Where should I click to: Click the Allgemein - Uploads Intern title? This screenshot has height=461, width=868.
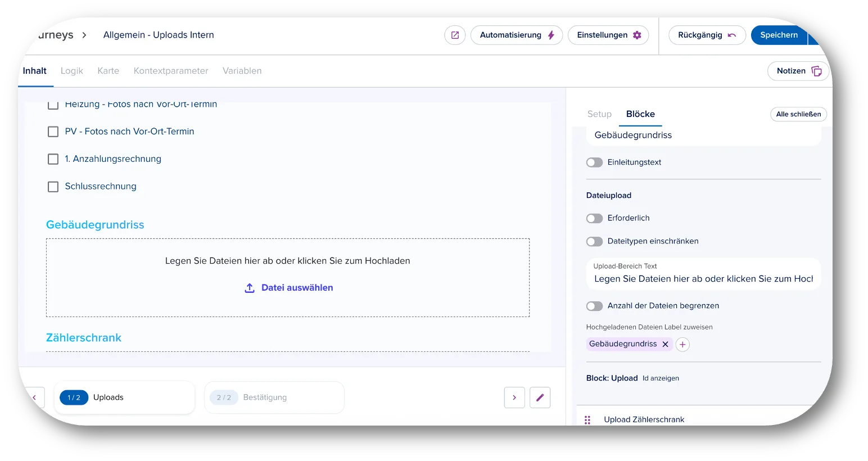pos(159,35)
